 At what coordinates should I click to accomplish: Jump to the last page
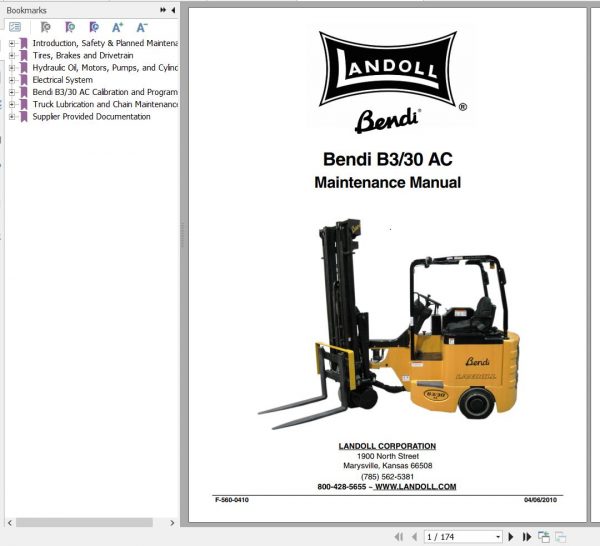(527, 537)
